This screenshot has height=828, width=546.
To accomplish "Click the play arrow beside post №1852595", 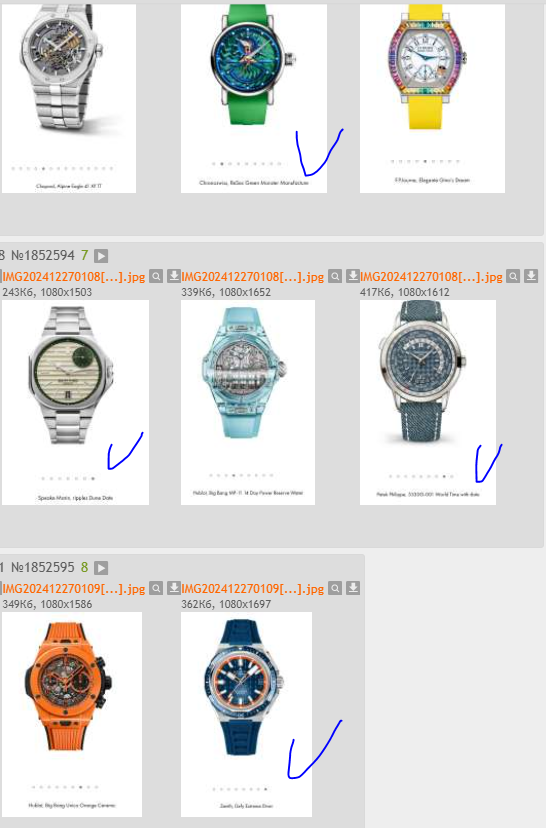I will click(x=101, y=568).
